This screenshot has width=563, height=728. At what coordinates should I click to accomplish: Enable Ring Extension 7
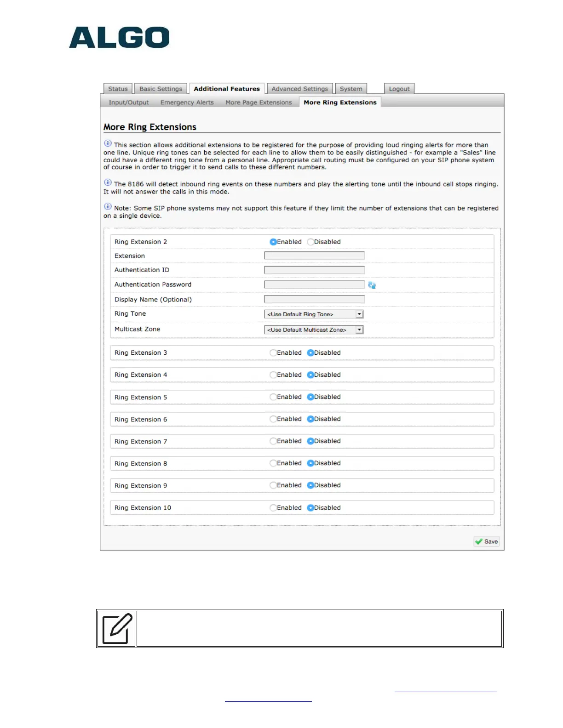[x=273, y=441]
